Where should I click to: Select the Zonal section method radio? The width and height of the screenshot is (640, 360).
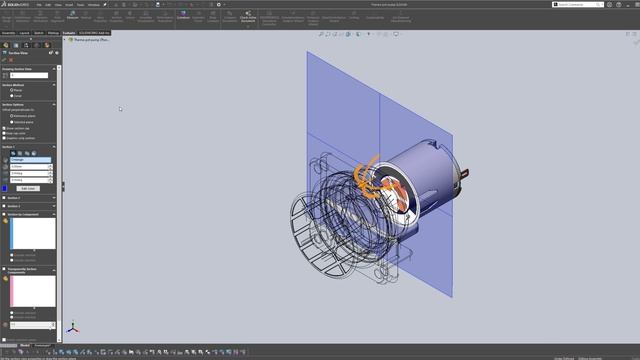12,96
